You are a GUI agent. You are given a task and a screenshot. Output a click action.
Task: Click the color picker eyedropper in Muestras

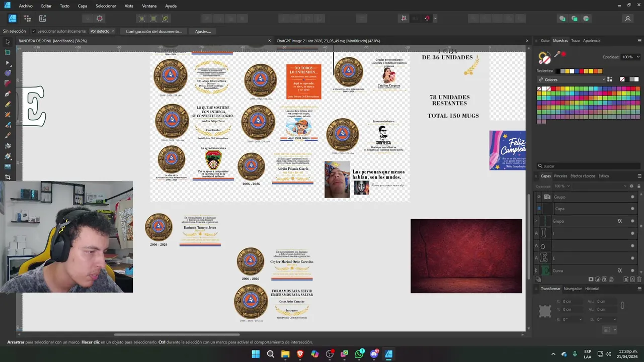(557, 54)
